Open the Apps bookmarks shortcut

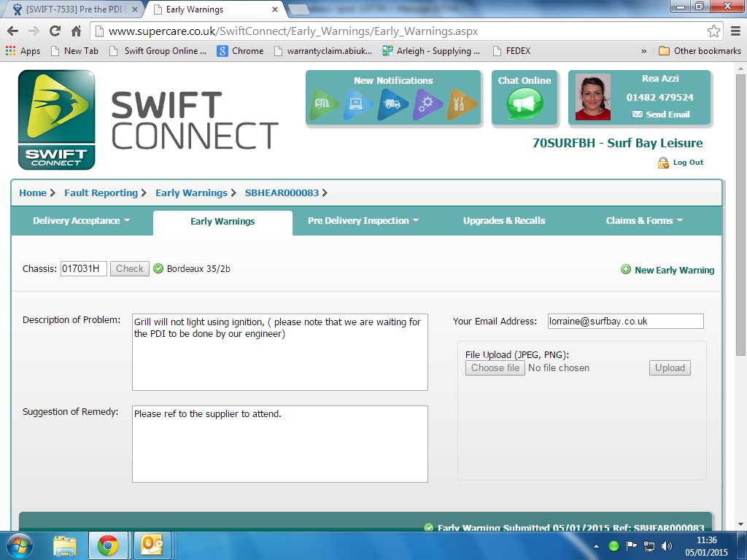click(23, 51)
